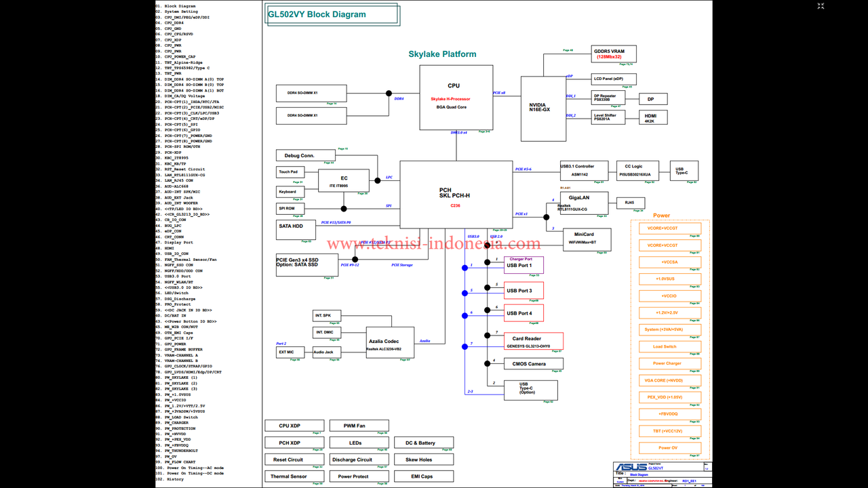Exit fullscreen via the collapse arrows icon

[821, 6]
